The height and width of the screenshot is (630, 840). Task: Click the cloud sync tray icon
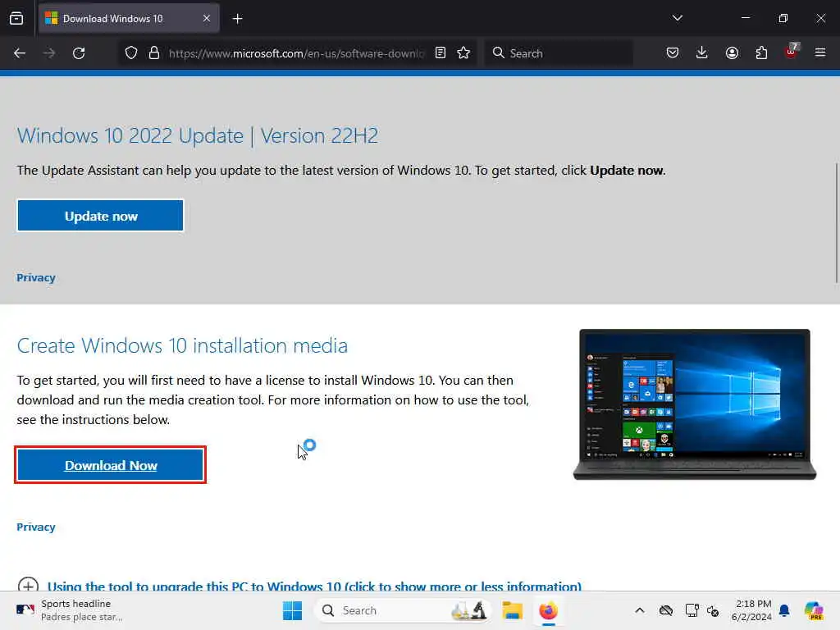pyautogui.click(x=666, y=610)
